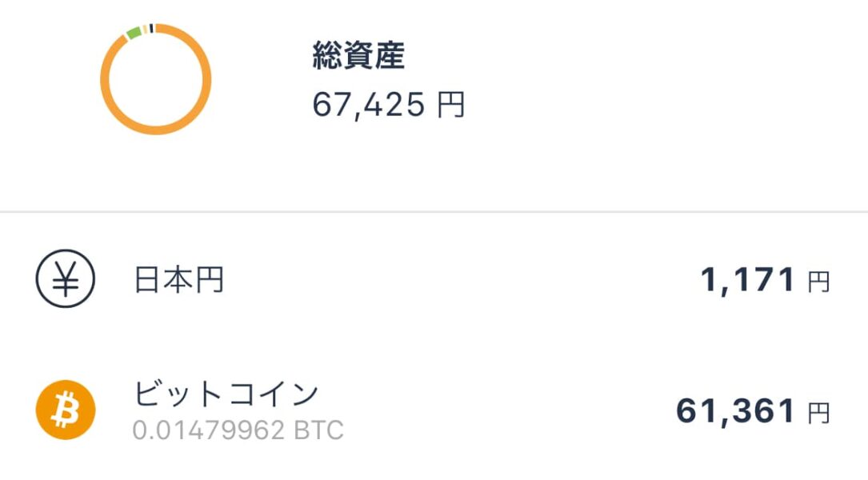The height and width of the screenshot is (480, 868).
Task: Select the 61,361 円 Bitcoin value
Action: click(x=754, y=411)
